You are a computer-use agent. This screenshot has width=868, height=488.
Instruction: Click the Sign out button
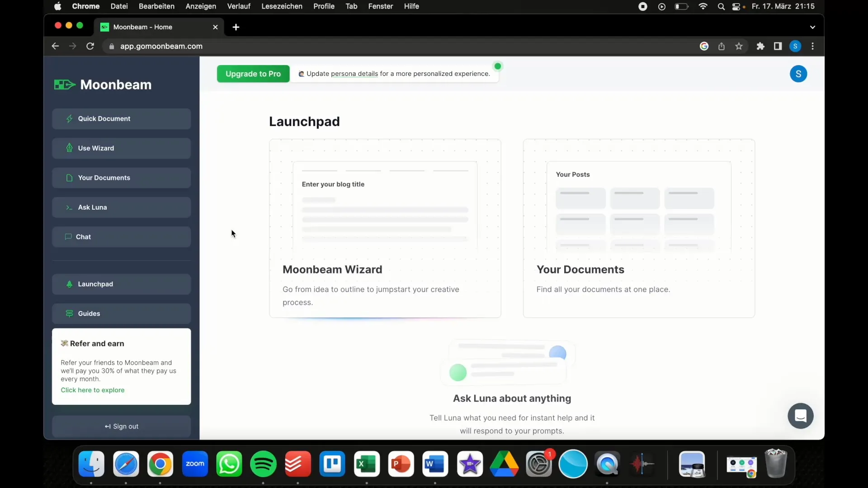(122, 426)
